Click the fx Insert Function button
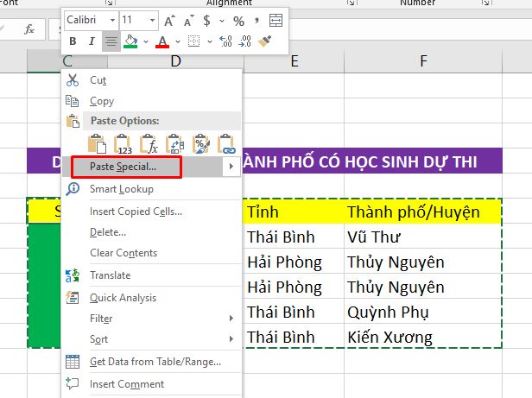Screen dimensions: 532x398 tap(29, 29)
